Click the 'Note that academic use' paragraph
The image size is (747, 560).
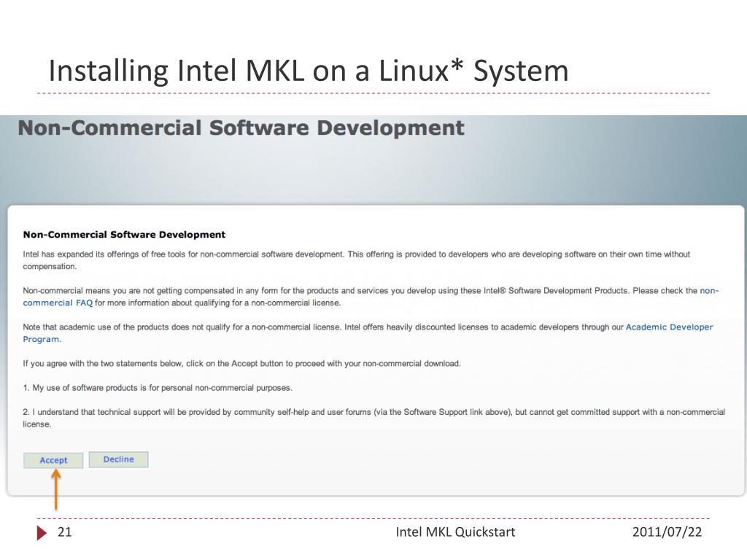click(x=368, y=332)
